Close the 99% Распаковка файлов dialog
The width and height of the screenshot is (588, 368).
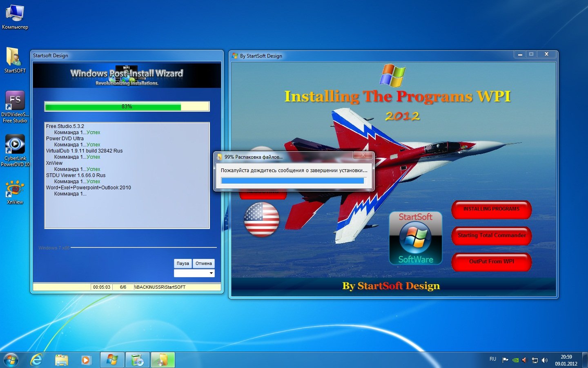pyautogui.click(x=363, y=155)
